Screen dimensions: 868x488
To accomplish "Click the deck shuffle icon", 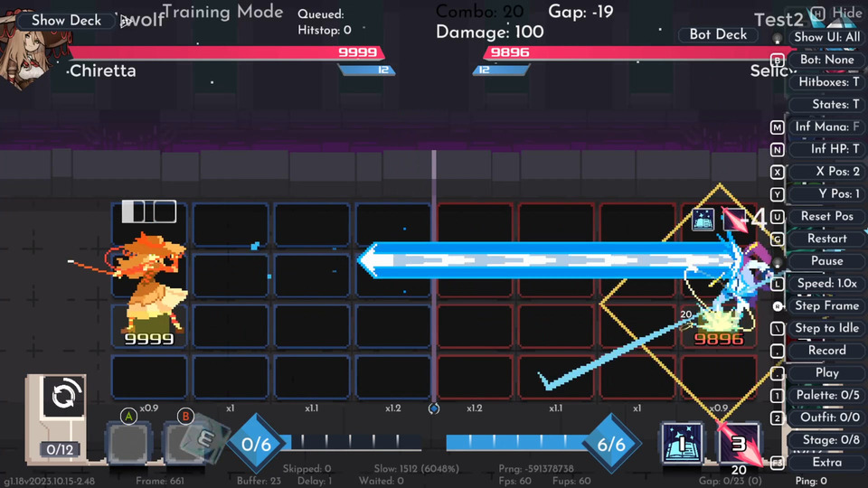I will [x=64, y=396].
